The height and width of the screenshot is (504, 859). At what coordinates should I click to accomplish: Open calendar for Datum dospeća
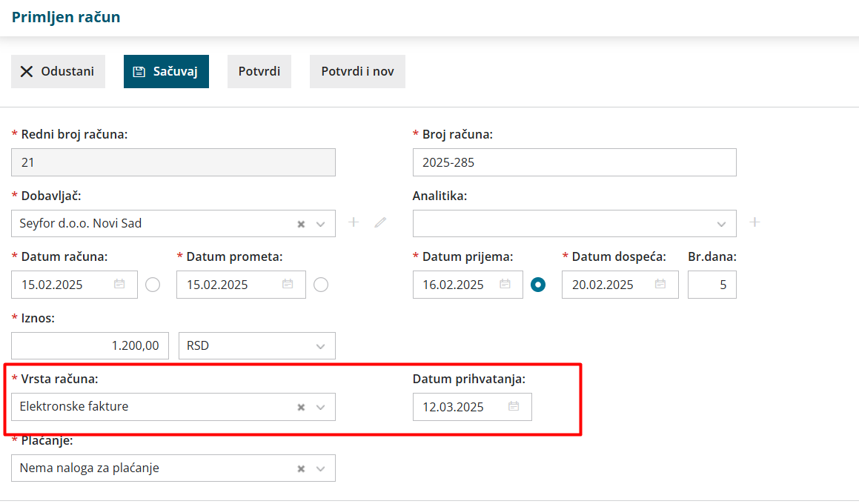click(660, 285)
